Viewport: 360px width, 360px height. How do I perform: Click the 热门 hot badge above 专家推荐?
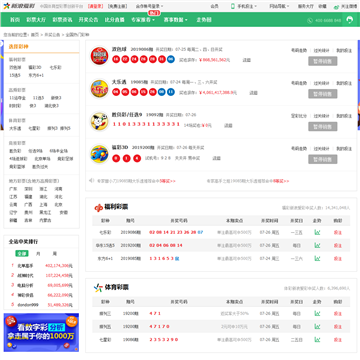click(153, 13)
